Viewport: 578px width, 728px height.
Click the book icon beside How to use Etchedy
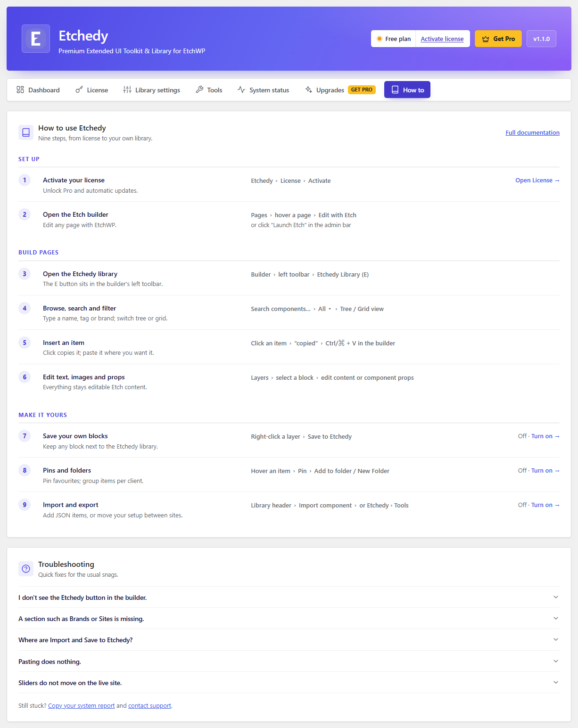coord(26,132)
